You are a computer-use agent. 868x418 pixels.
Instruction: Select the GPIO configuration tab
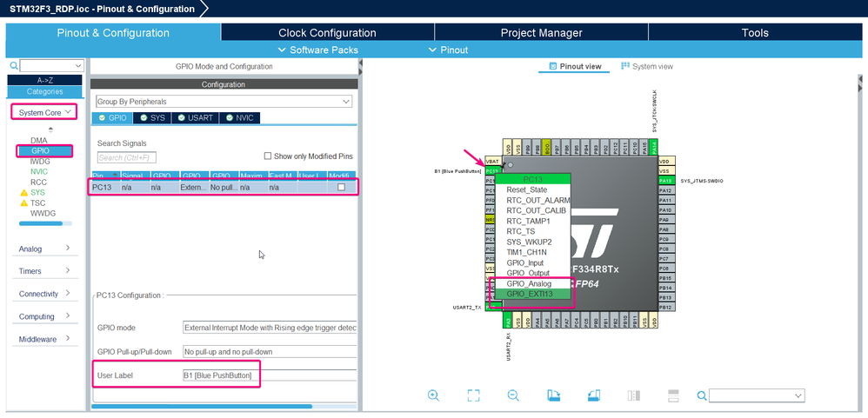click(x=112, y=118)
